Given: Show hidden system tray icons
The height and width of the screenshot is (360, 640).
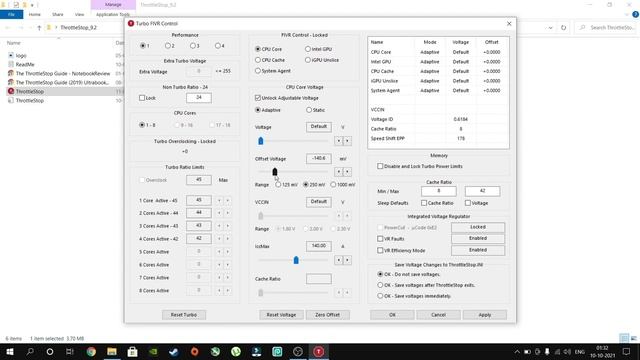Looking at the screenshot, I should [x=517, y=351].
